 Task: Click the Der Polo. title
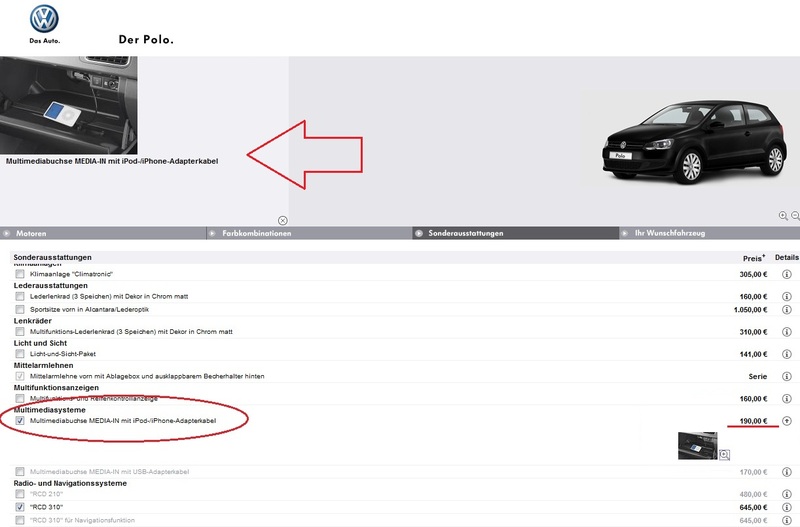(146, 39)
